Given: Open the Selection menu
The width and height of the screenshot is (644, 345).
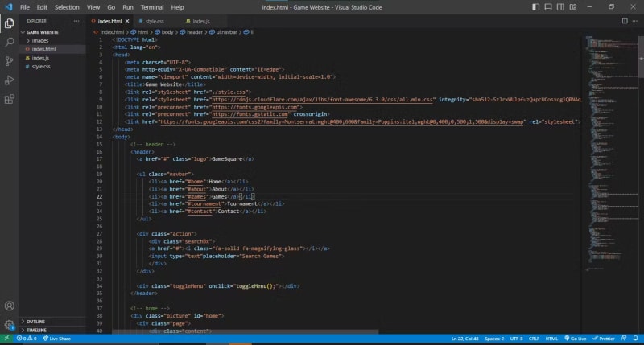Looking at the screenshot, I should point(67,7).
